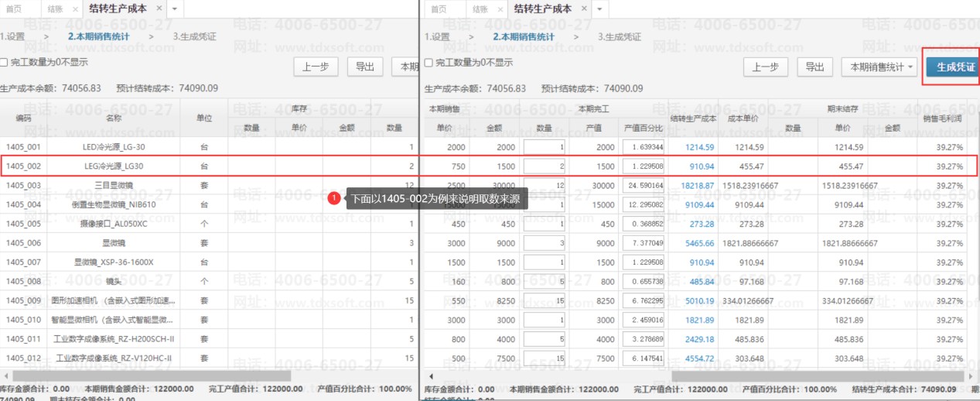This screenshot has width=980, height=401.
Task: Go to step 3.生成凭证 in left panel
Action: (x=194, y=36)
